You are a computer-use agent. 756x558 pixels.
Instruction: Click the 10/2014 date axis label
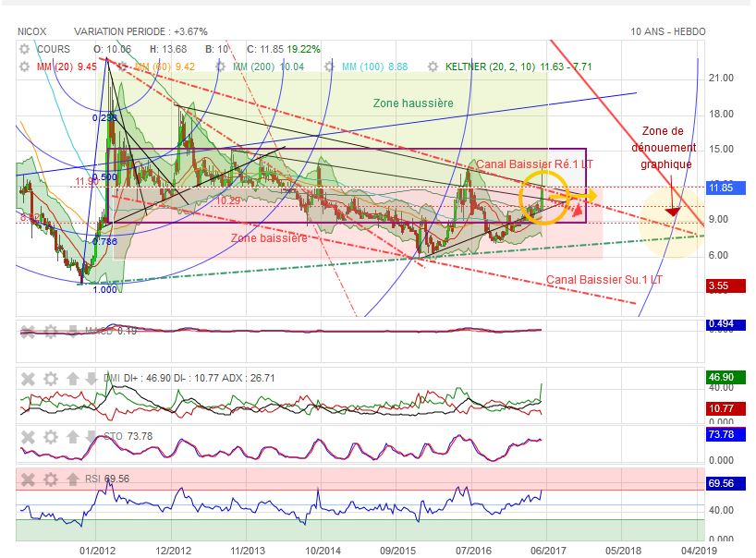pyautogui.click(x=323, y=551)
